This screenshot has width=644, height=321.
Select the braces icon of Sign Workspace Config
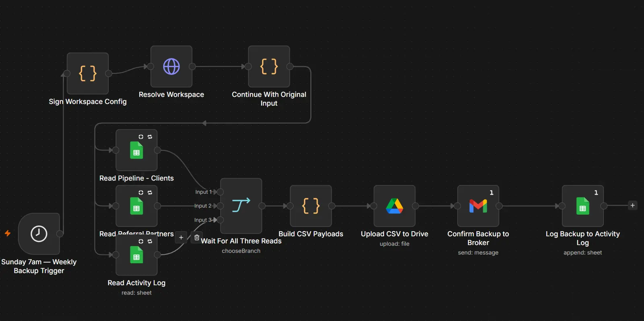click(x=88, y=73)
